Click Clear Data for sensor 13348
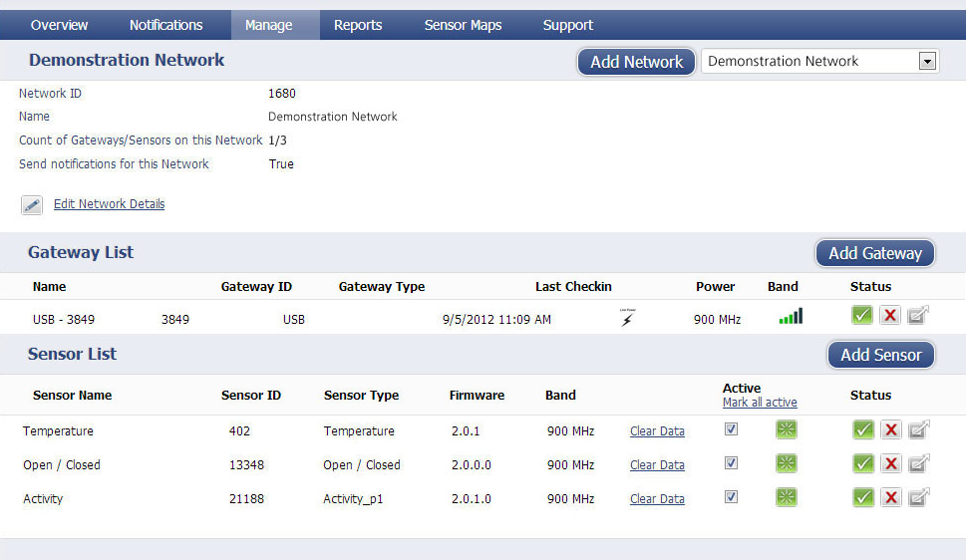 [x=657, y=465]
